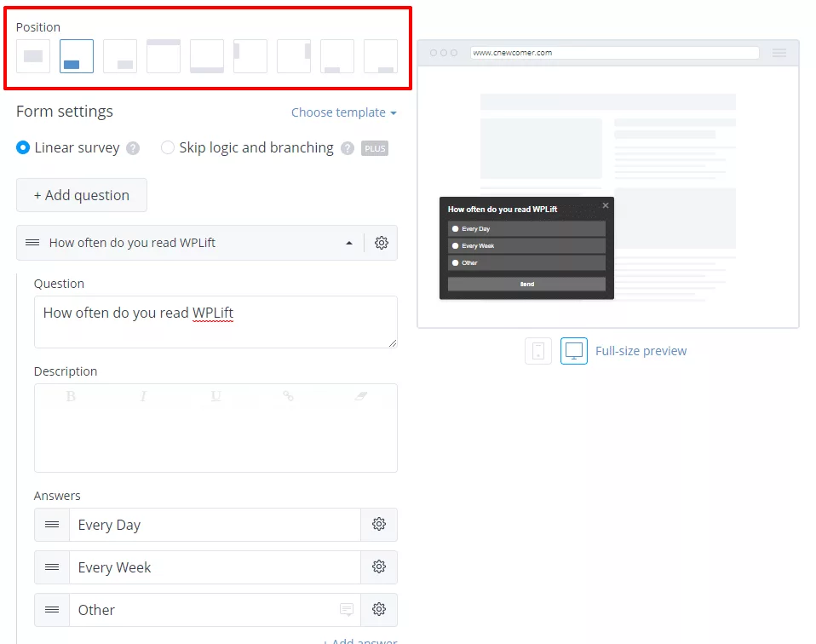Open Full-size preview link

641,351
